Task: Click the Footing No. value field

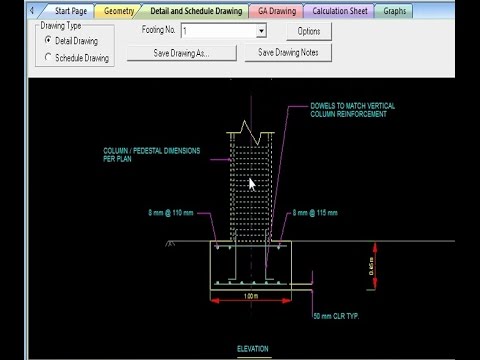Action: click(219, 31)
